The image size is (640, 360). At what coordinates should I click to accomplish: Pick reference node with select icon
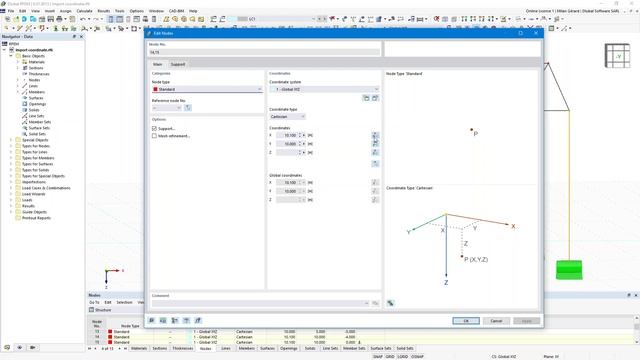tap(188, 108)
